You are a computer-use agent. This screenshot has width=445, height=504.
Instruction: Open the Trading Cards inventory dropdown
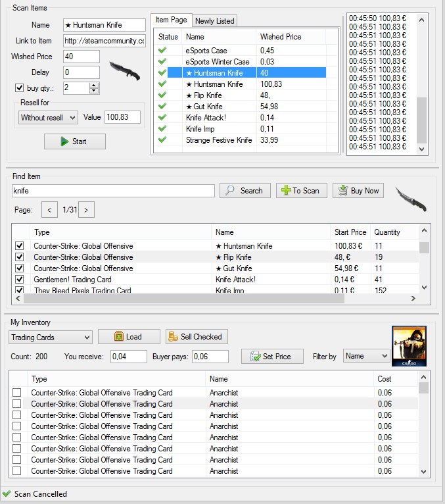pos(51,337)
